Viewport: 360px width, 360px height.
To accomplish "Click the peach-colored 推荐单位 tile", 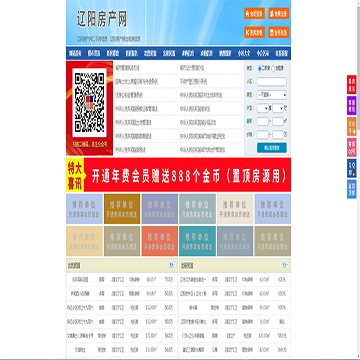I will coord(84,241).
